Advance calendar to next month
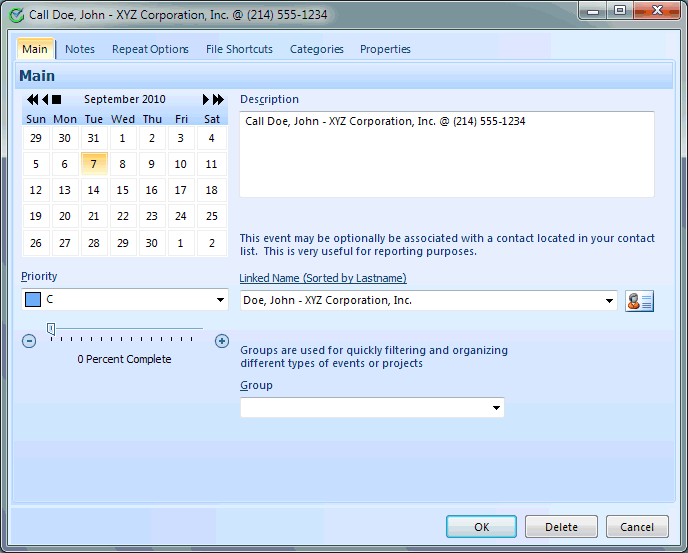Screen dimensions: 688x553 205,100
